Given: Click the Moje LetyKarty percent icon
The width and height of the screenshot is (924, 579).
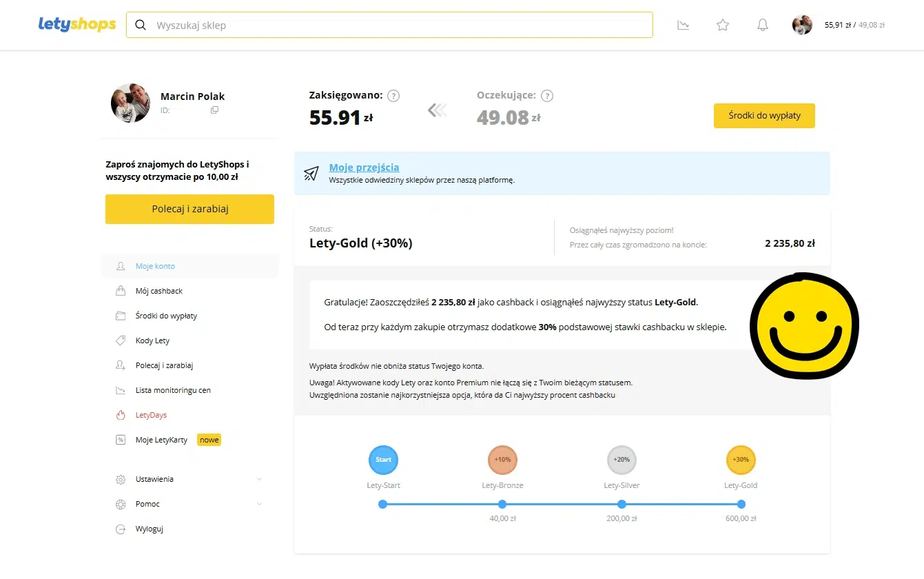Looking at the screenshot, I should point(121,440).
